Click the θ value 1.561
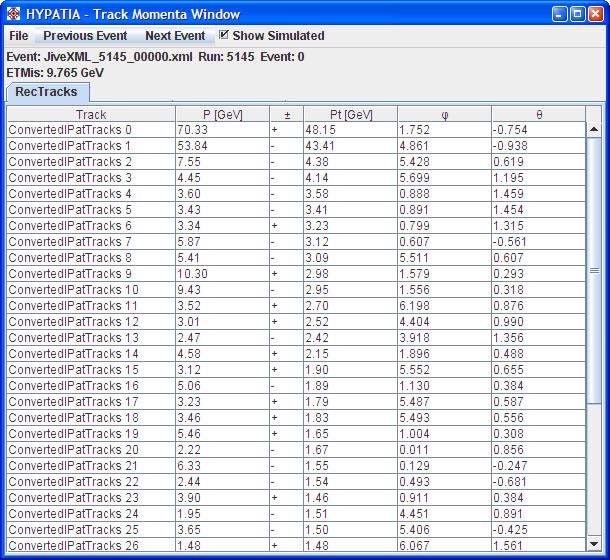This screenshot has height=560, width=610. (x=508, y=545)
